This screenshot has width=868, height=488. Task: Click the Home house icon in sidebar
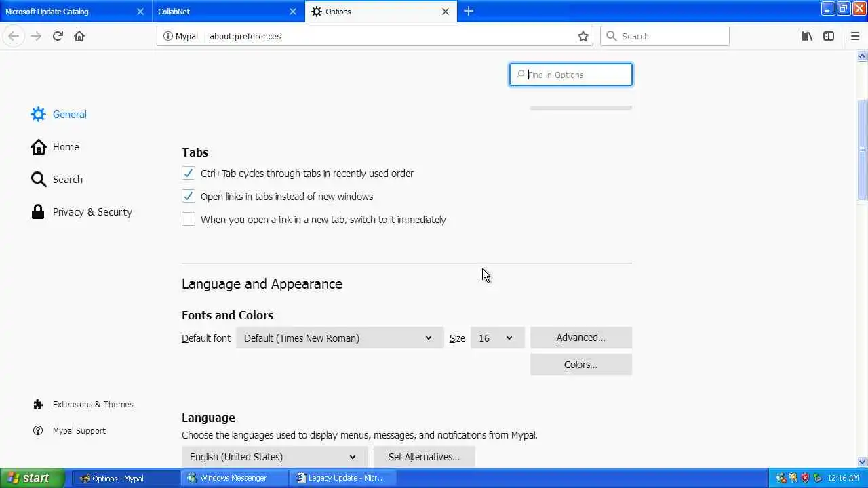[39, 146]
